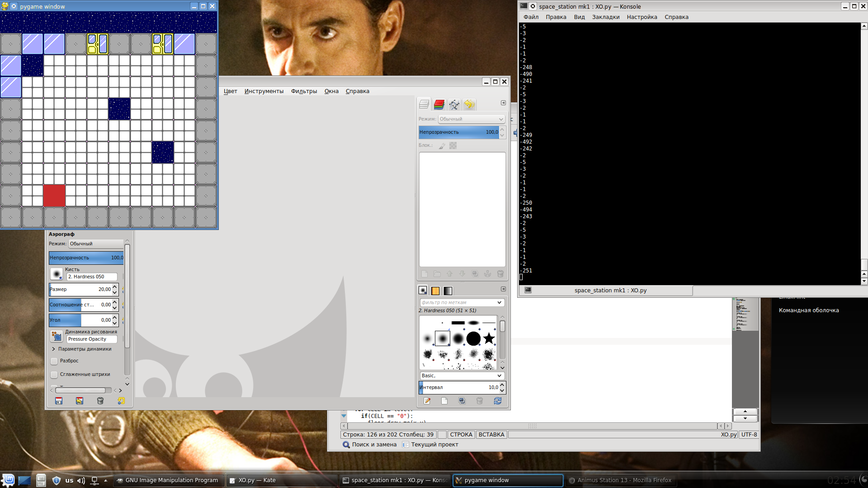Image resolution: width=868 pixels, height=488 pixels.
Task: Toggle lock alpha channel checkerboard icon
Action: coord(453,145)
